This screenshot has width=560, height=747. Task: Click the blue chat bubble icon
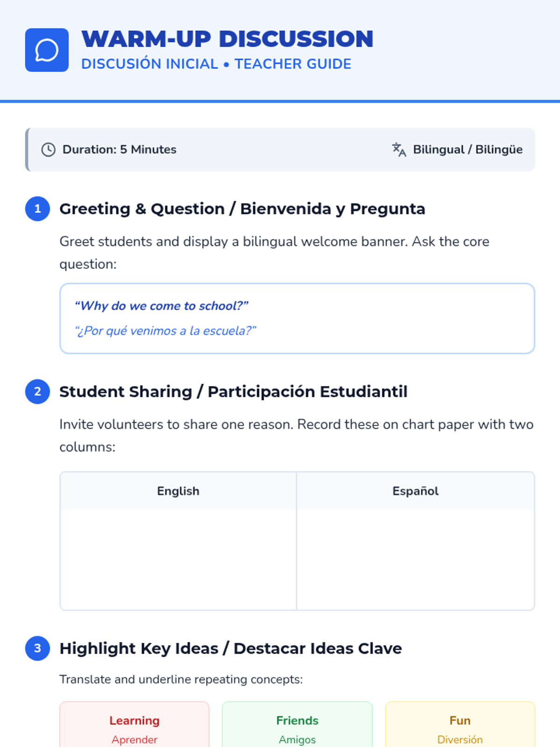coord(47,50)
